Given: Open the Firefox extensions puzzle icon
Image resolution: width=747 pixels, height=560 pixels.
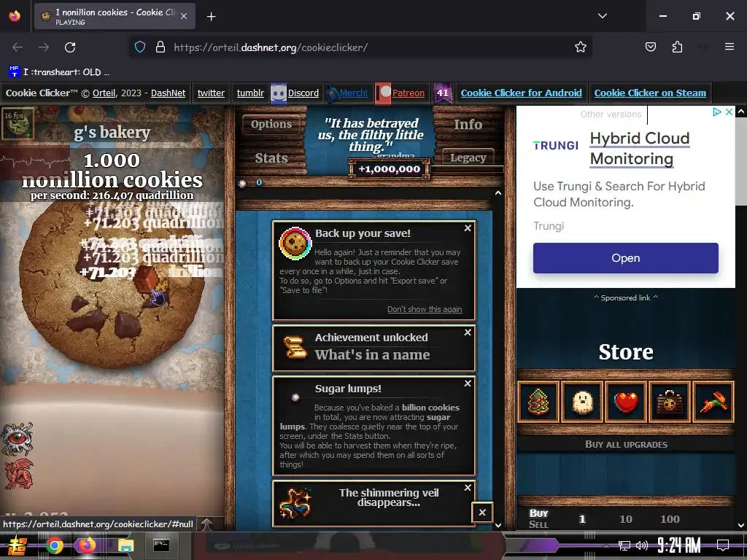Looking at the screenshot, I should coord(677,47).
